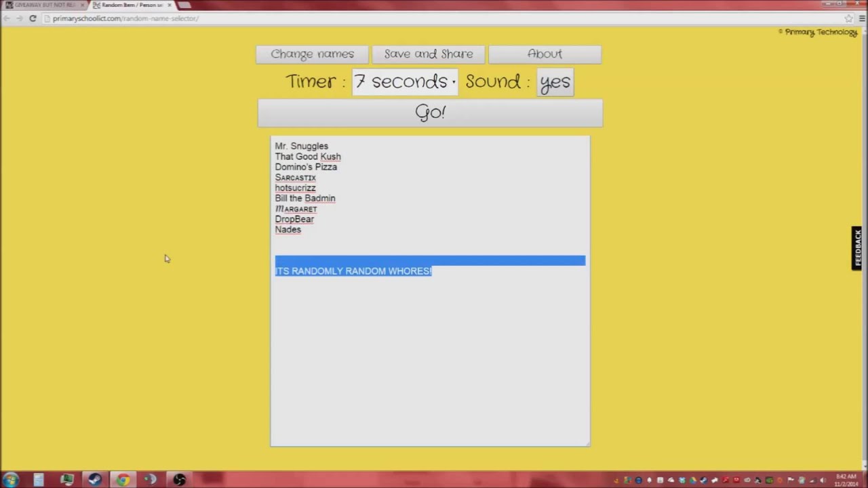The width and height of the screenshot is (868, 488).
Task: Open the Primary Technology link
Action: (x=818, y=32)
